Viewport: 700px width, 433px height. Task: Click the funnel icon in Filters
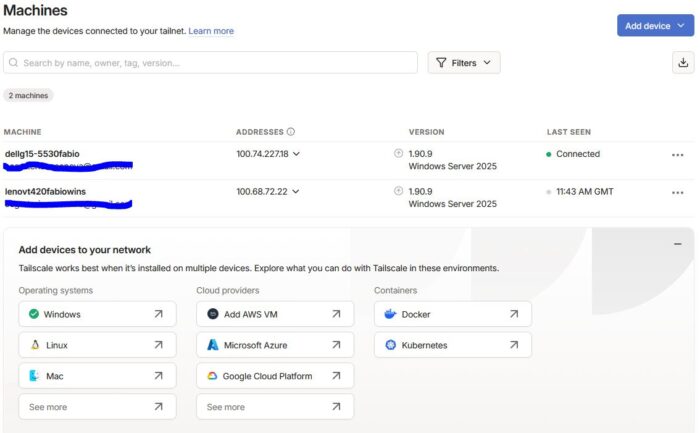(441, 62)
